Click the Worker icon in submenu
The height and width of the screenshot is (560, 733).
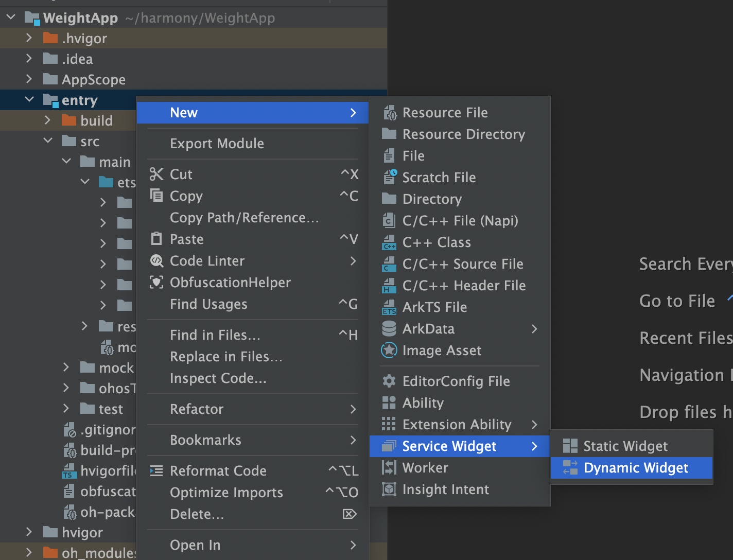389,468
